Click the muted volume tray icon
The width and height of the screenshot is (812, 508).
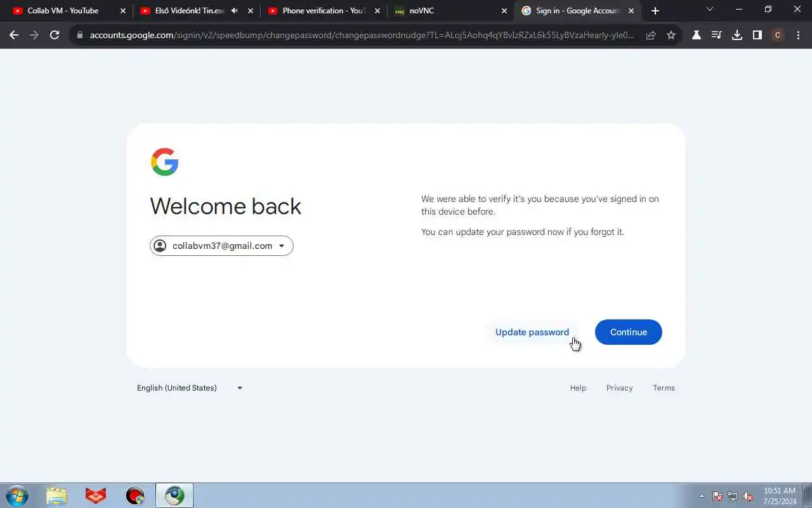click(748, 497)
